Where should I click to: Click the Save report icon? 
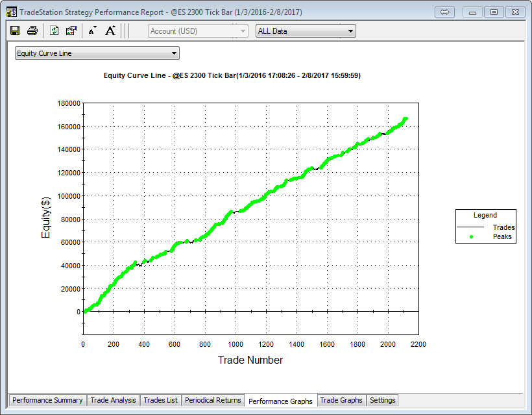pyautogui.click(x=15, y=31)
